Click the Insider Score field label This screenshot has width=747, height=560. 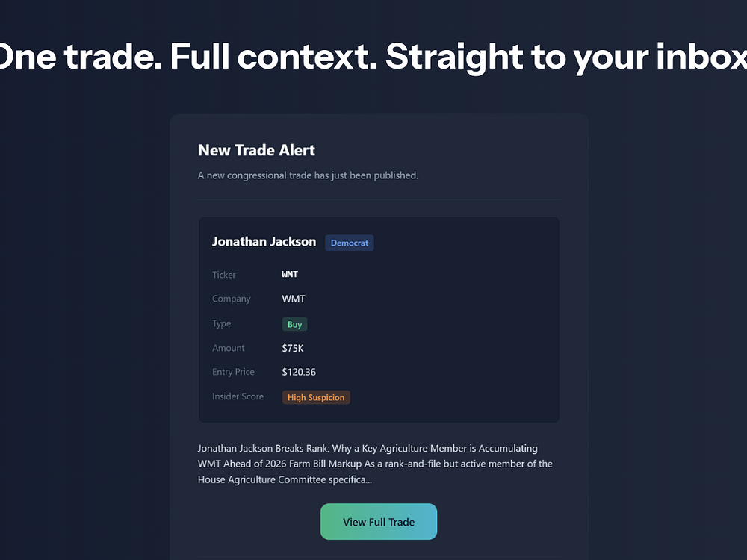238,396
